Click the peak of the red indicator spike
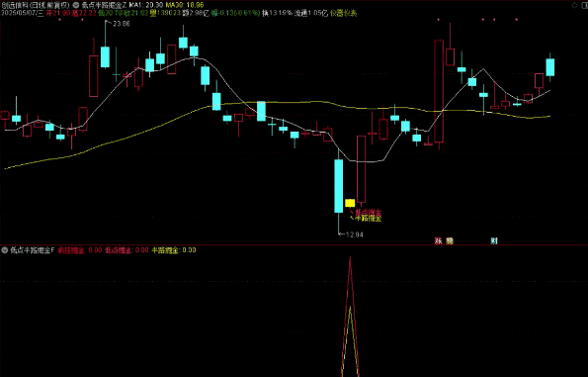 pyautogui.click(x=350, y=257)
